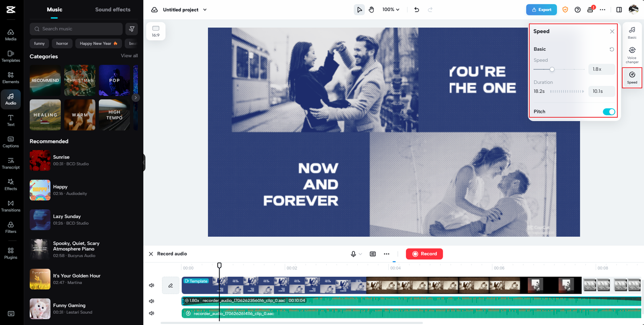Open the Effects panel
The image size is (644, 325).
(x=11, y=185)
